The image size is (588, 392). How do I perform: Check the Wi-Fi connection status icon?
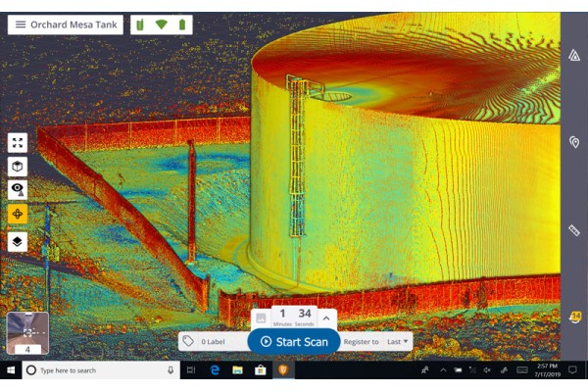click(162, 24)
